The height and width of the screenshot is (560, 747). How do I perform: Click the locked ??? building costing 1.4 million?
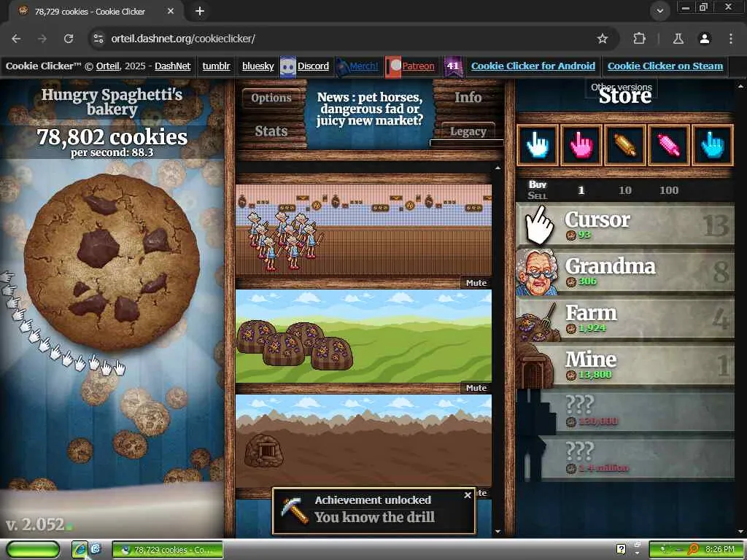[x=625, y=458]
